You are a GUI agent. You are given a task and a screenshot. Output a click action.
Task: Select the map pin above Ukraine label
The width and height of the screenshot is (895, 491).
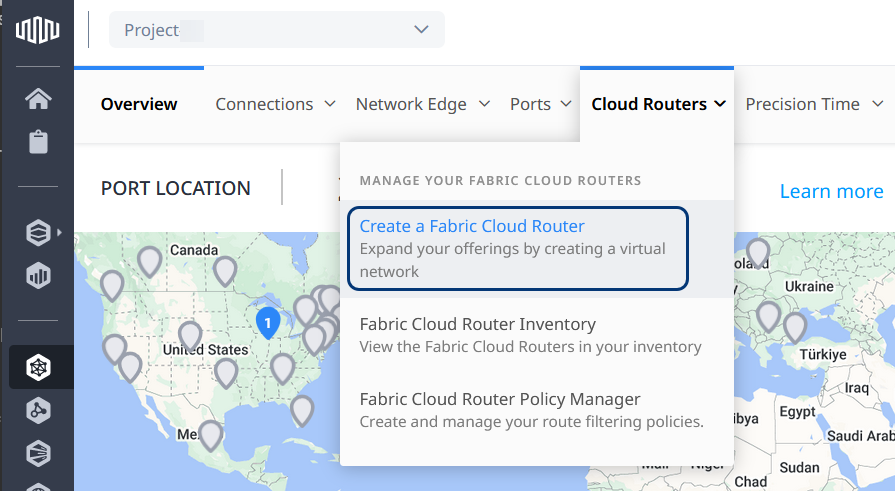[x=758, y=253]
